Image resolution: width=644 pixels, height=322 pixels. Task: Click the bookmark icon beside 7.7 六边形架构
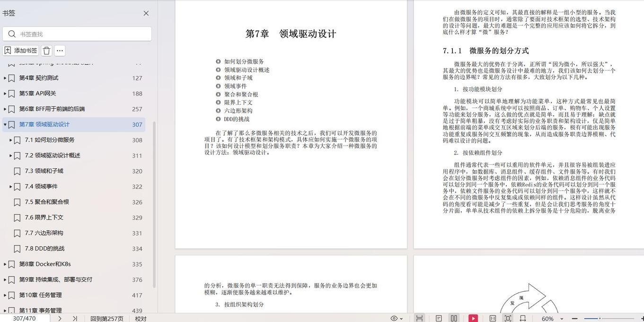pos(17,233)
